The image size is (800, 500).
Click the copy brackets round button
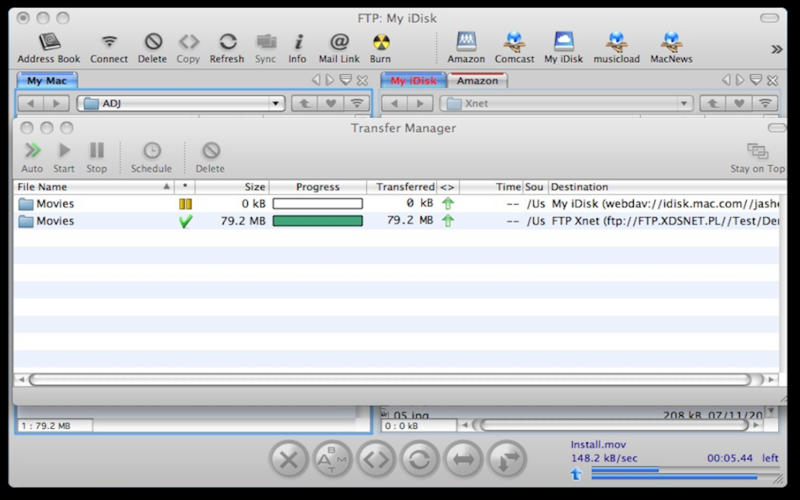[x=376, y=460]
